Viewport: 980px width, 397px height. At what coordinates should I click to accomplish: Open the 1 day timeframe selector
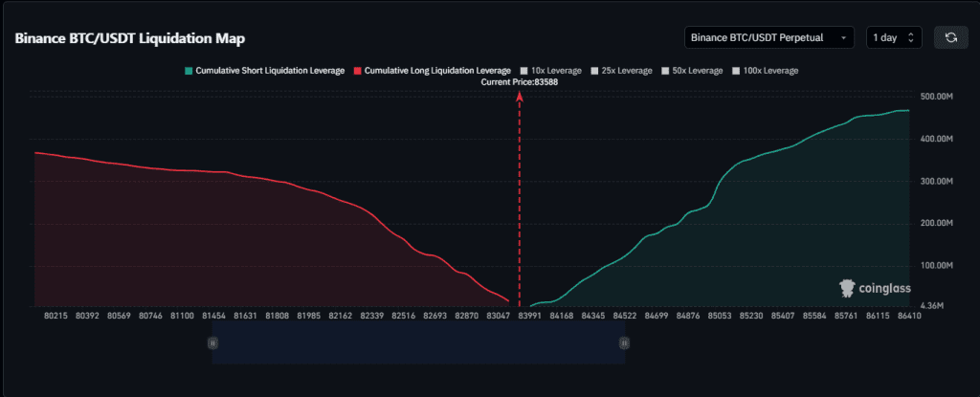(894, 37)
